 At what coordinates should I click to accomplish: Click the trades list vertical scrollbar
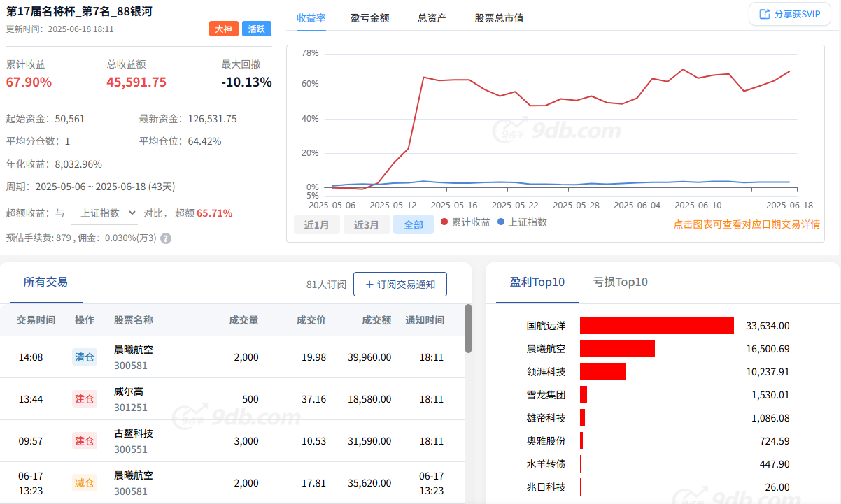click(x=468, y=329)
